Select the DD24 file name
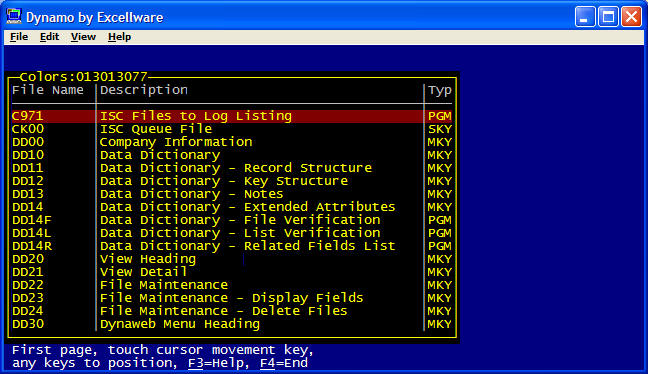Screen dimensions: 648x374 28,311
